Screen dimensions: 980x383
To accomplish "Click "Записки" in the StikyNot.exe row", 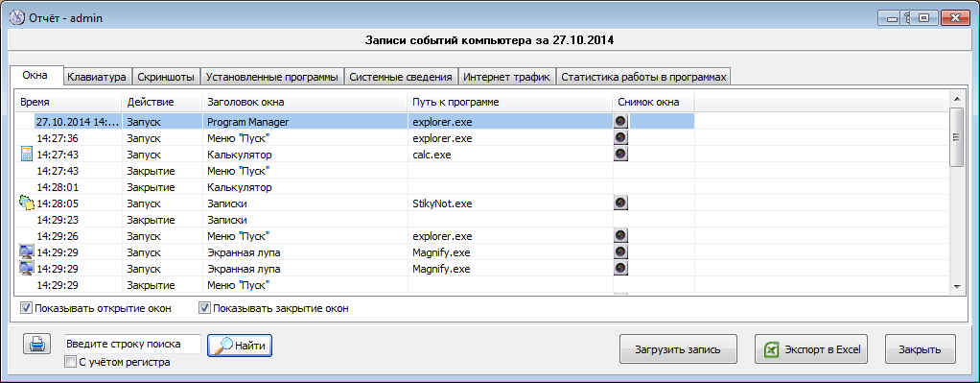I will click(x=226, y=203).
